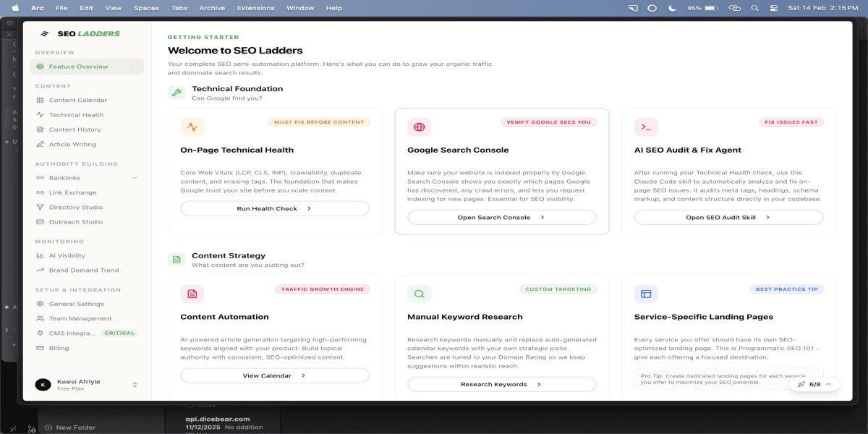Expand the Backlinks sidebar submenu
The width and height of the screenshot is (868, 434).
tap(135, 178)
